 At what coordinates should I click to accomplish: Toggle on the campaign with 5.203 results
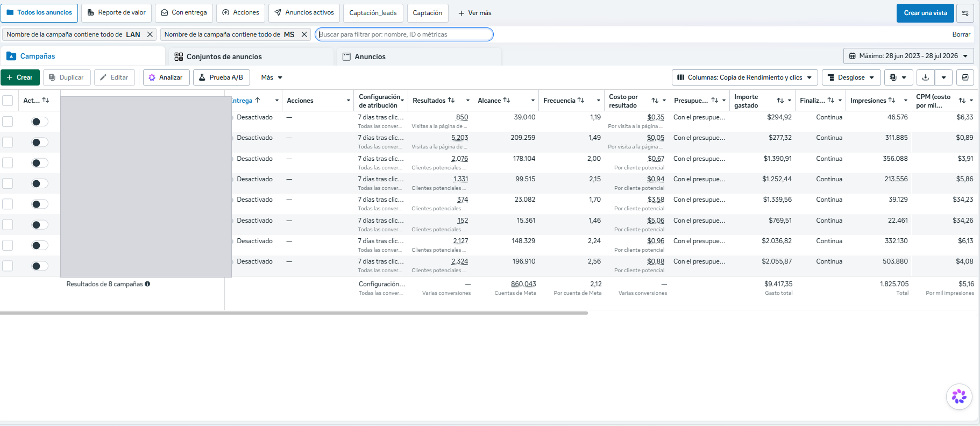[x=40, y=143]
